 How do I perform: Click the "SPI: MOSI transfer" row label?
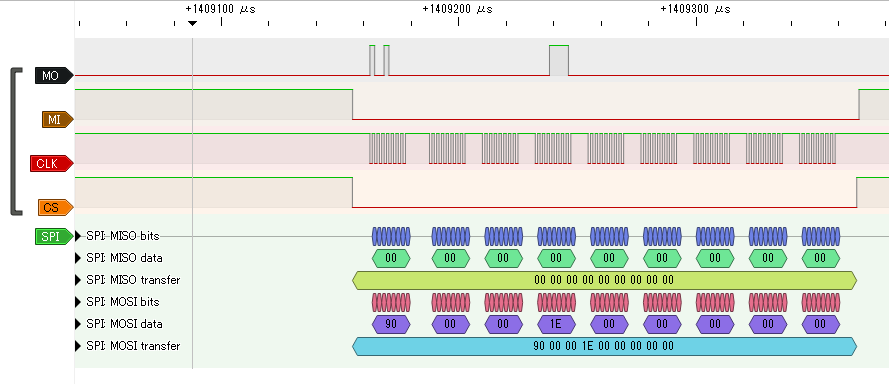(133, 346)
